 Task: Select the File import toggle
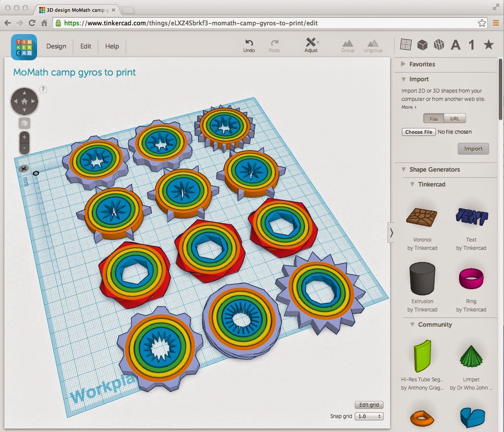point(434,119)
